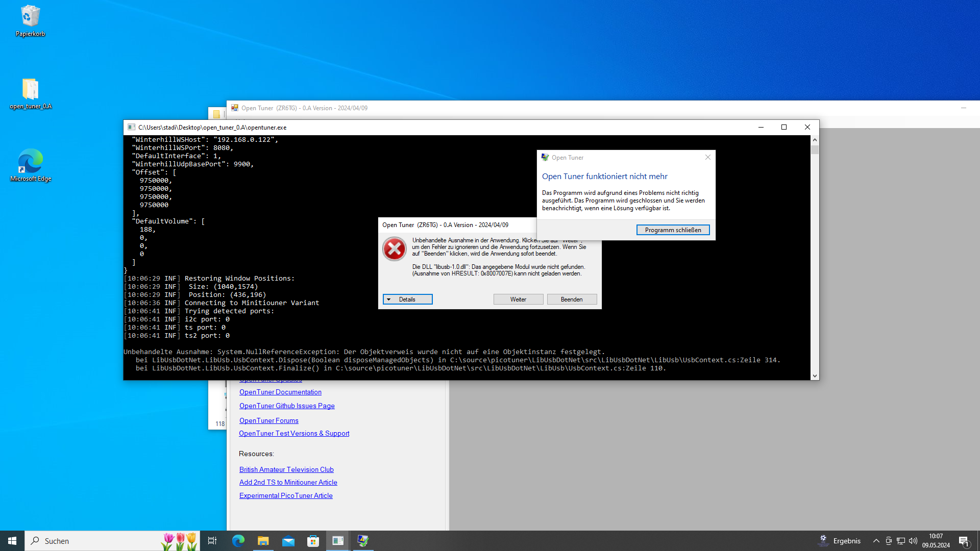Click the Open Tuner taskbar icon
Image resolution: width=980 pixels, height=551 pixels.
click(363, 541)
